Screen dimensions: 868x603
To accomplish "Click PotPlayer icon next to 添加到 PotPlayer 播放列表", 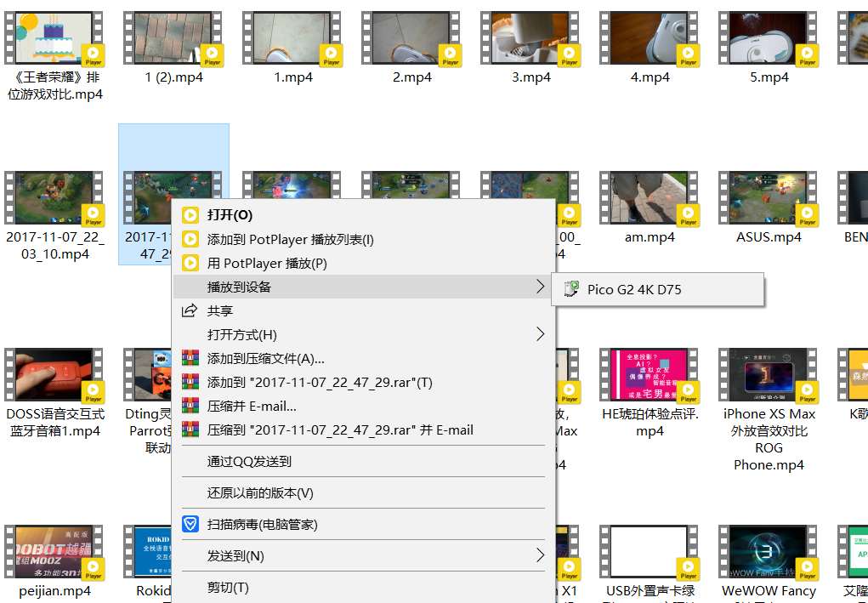I will pyautogui.click(x=190, y=240).
